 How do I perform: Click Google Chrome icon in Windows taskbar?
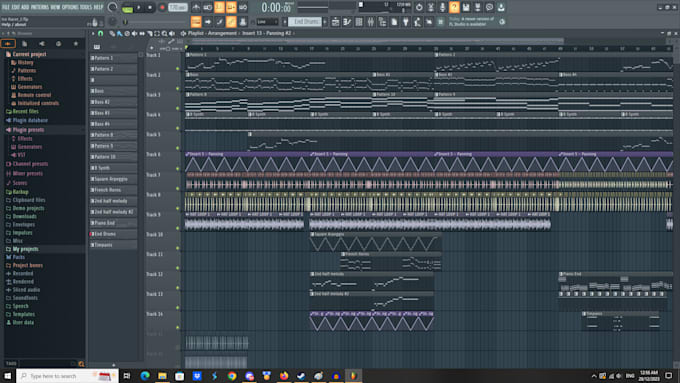232,376
